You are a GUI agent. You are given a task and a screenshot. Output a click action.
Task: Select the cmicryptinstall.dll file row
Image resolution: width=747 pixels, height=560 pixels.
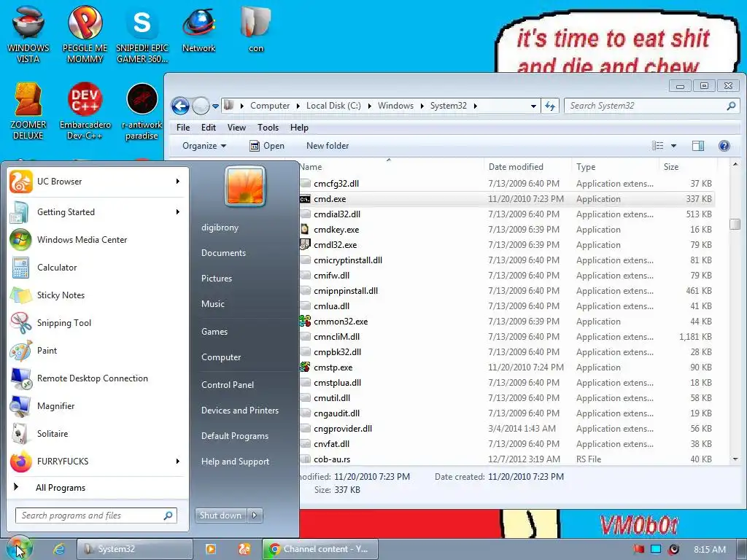click(507, 260)
